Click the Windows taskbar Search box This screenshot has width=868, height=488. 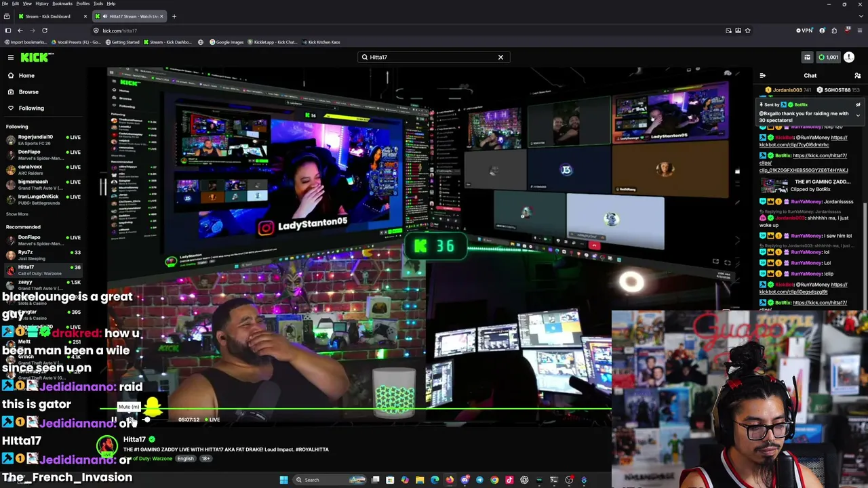(330, 480)
